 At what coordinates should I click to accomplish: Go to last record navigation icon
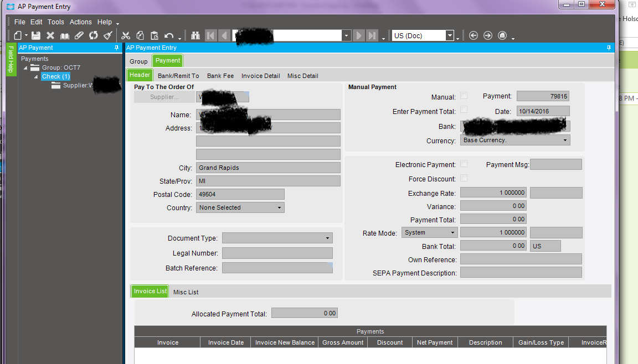pyautogui.click(x=372, y=36)
